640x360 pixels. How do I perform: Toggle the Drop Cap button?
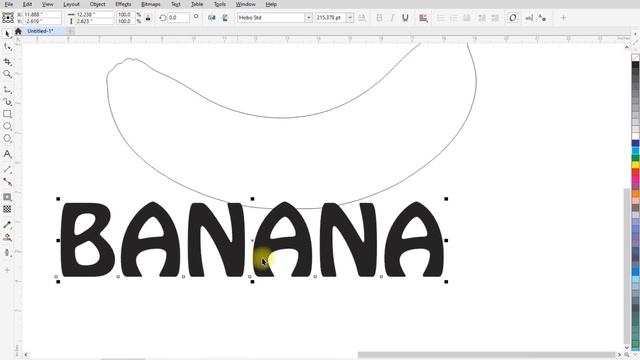pos(467,18)
